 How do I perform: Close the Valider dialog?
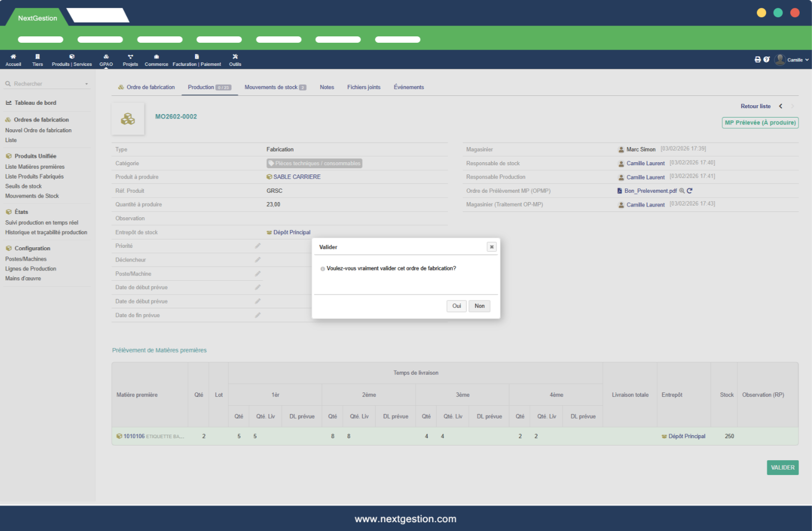click(491, 247)
